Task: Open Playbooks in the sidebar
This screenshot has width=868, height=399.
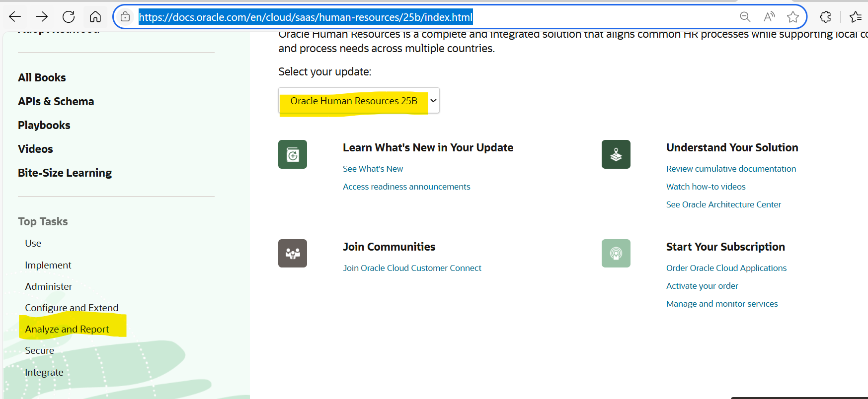Action: (44, 125)
